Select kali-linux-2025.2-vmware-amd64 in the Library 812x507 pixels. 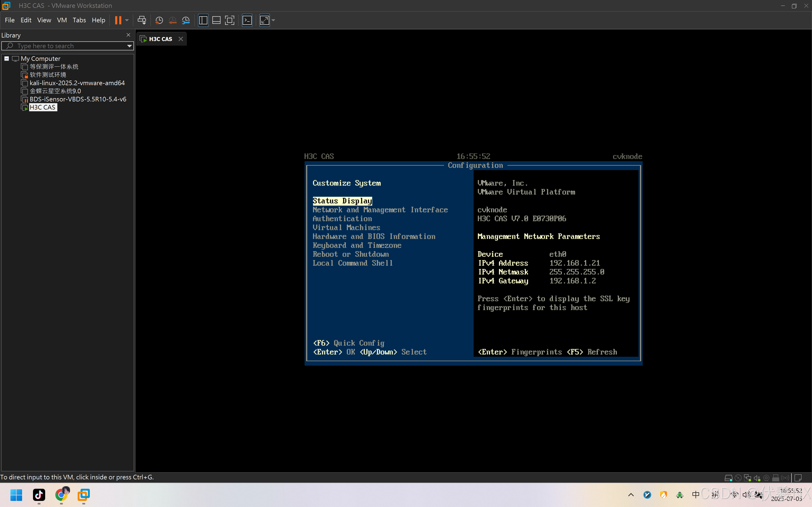click(77, 83)
